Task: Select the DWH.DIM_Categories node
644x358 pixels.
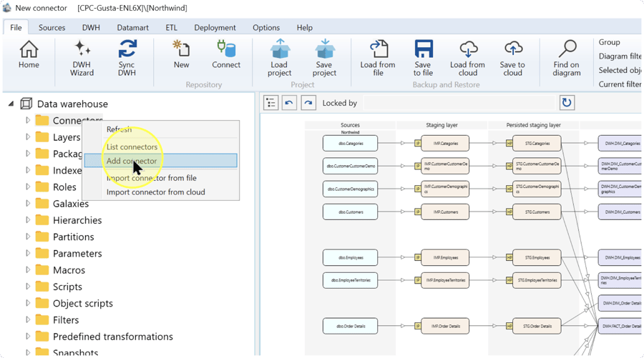Action: point(620,143)
